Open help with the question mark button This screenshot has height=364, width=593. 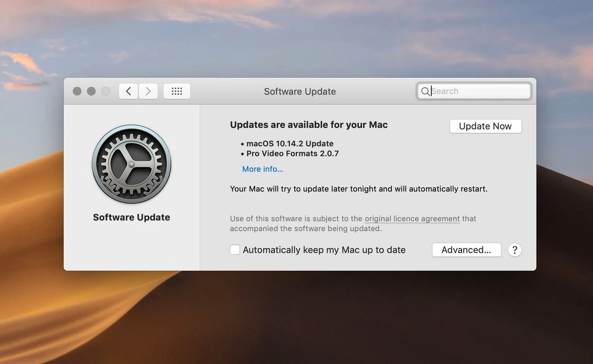point(515,250)
